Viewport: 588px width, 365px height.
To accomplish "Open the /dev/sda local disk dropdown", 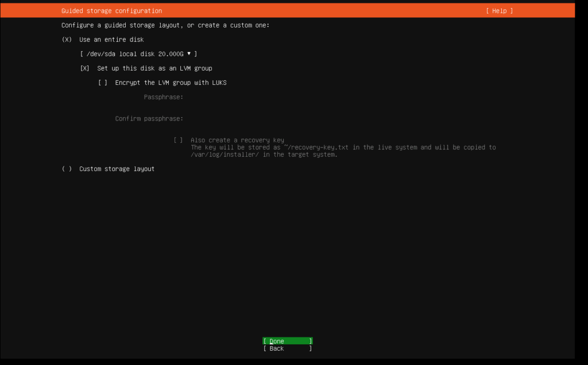I will tap(138, 54).
